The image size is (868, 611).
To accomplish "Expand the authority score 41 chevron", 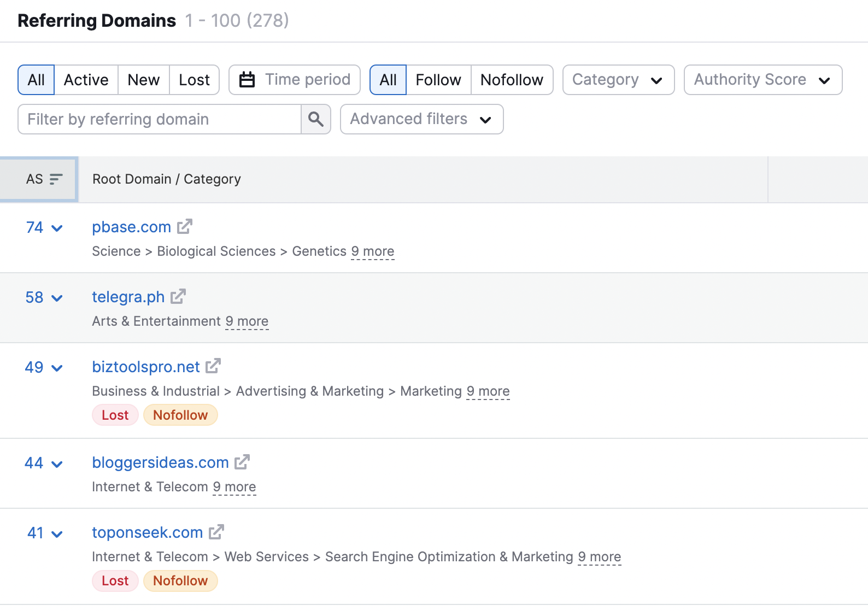I will (x=57, y=534).
